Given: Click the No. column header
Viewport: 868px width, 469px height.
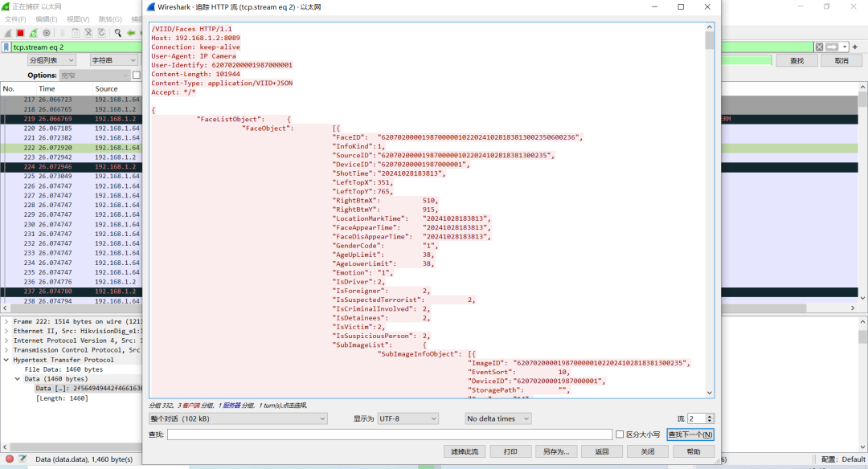Looking at the screenshot, I should 18,88.
